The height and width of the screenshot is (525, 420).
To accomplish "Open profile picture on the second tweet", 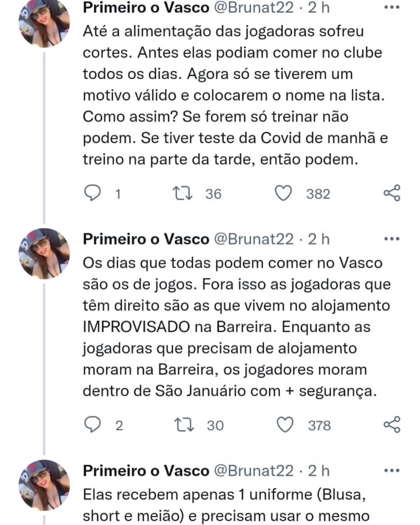I will click(x=44, y=253).
